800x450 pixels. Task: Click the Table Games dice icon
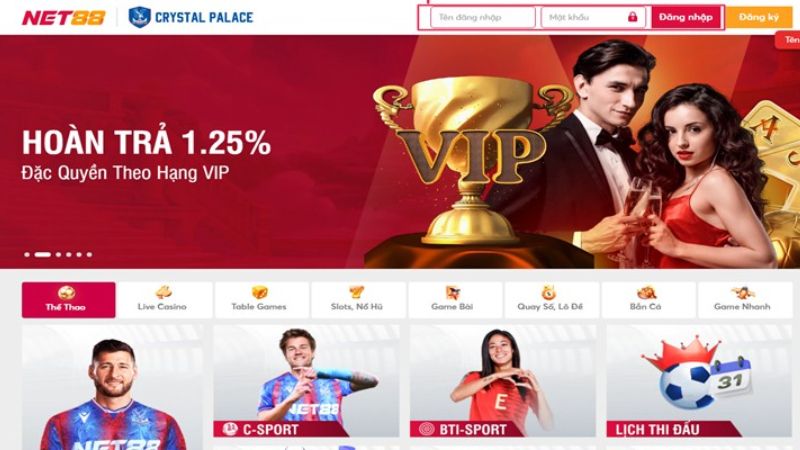(x=259, y=292)
